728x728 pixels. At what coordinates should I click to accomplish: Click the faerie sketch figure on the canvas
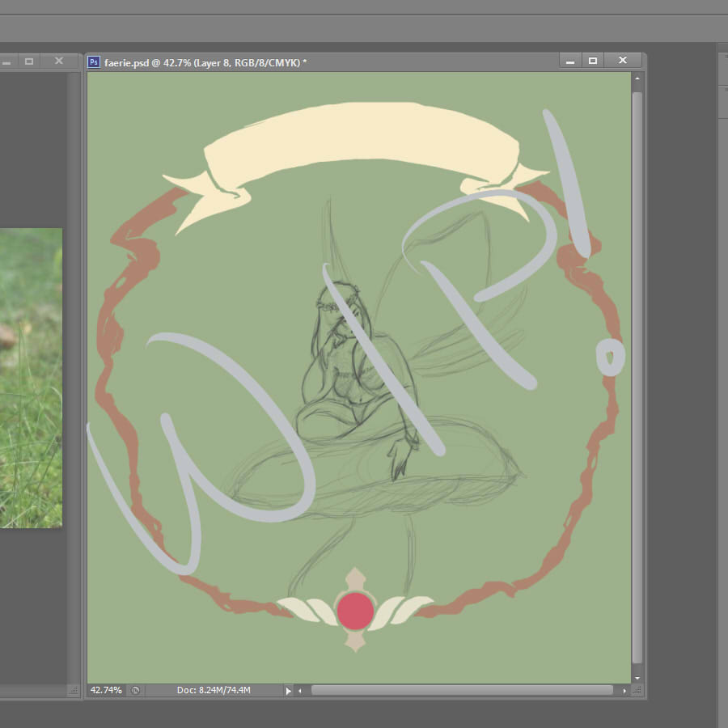coord(360,381)
